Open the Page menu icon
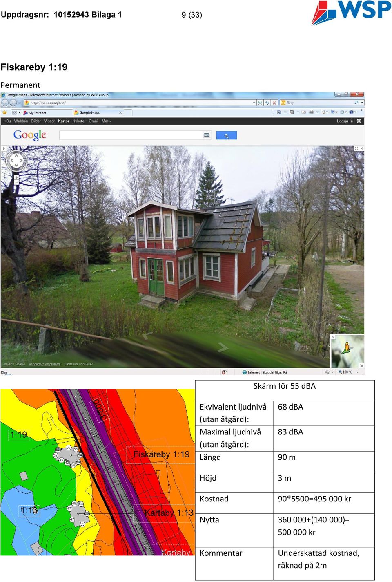The height and width of the screenshot is (582, 392). (323, 112)
